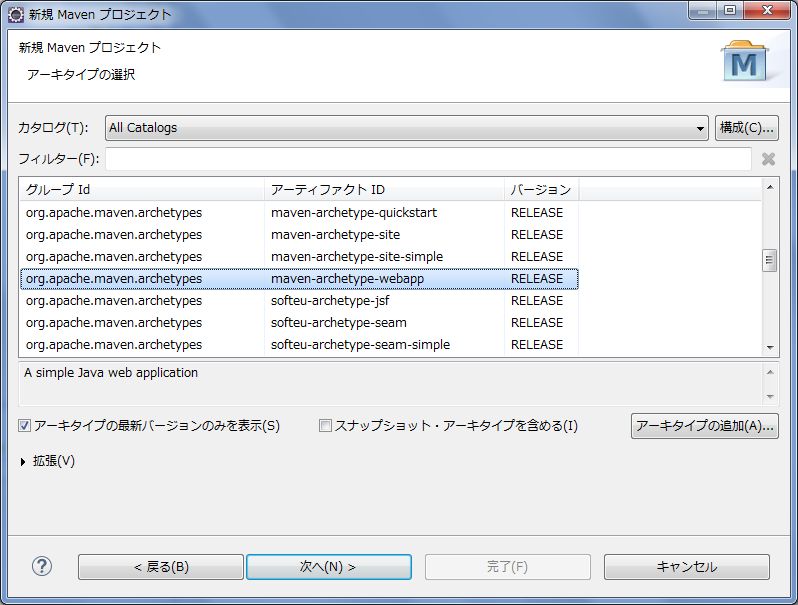Close the 新規 Maven プロジェクト dialog
Viewport: 798px width, 605px height.
tap(767, 10)
